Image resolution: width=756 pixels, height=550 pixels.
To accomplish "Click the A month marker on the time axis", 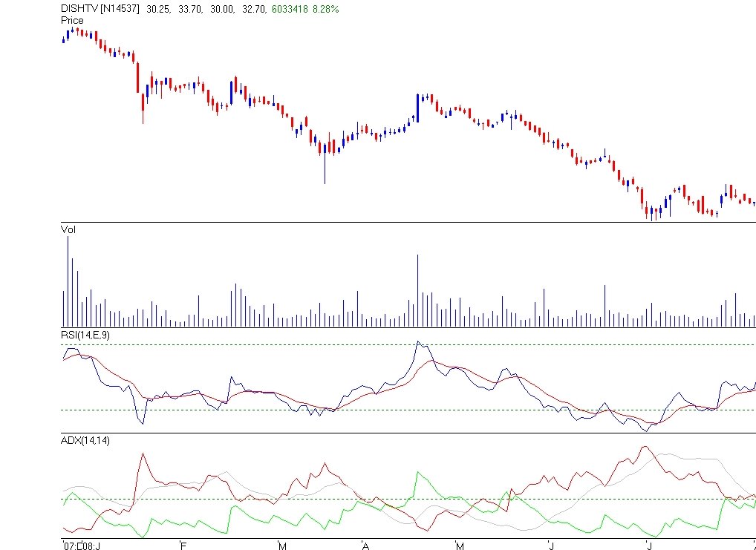I will pyautogui.click(x=365, y=544).
